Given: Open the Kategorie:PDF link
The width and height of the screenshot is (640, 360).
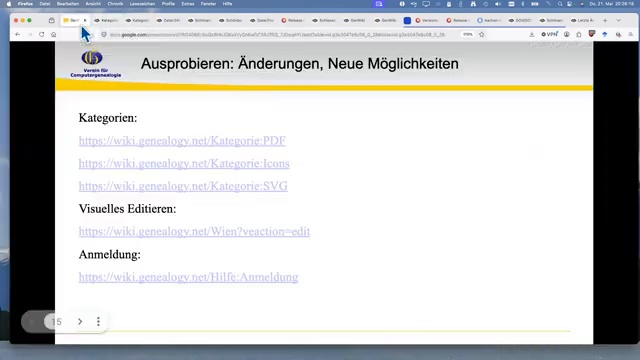Looking at the screenshot, I should pyautogui.click(x=182, y=141).
